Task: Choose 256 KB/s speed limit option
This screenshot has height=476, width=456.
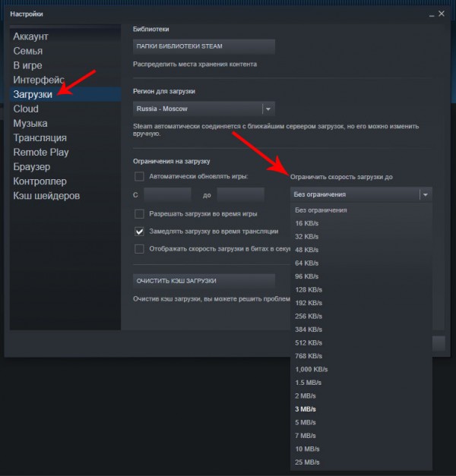Action: pyautogui.click(x=361, y=317)
